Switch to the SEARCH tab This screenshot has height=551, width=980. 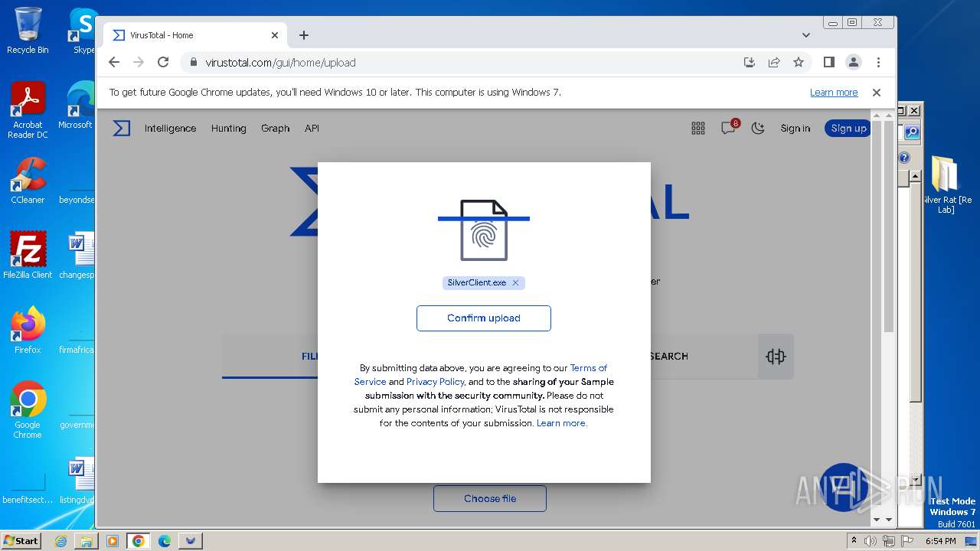pos(668,356)
